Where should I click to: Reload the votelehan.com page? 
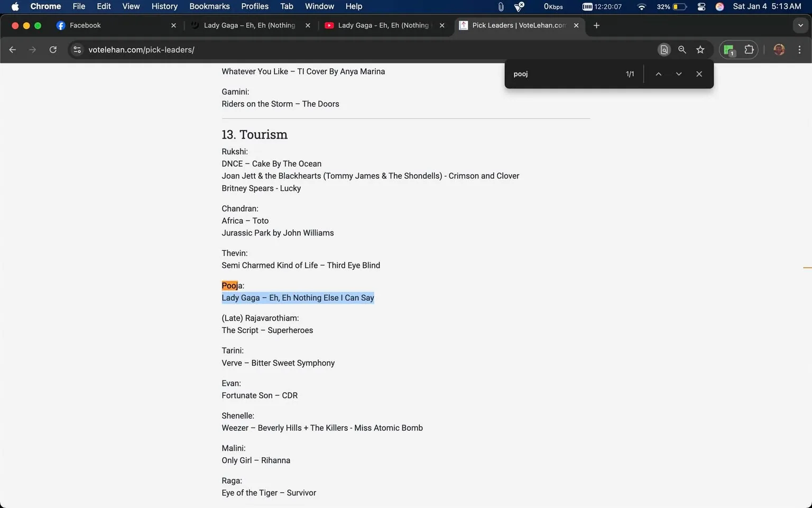(x=53, y=49)
